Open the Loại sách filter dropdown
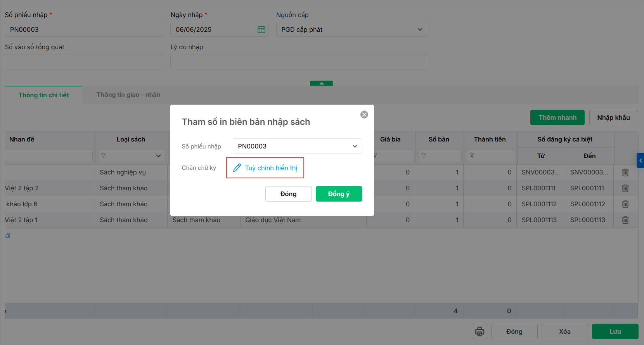Viewport: 644px width, 345px height. (x=158, y=156)
